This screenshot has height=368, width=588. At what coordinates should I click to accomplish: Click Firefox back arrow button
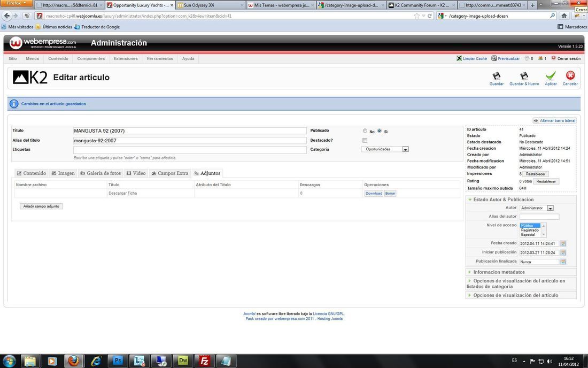(7, 16)
